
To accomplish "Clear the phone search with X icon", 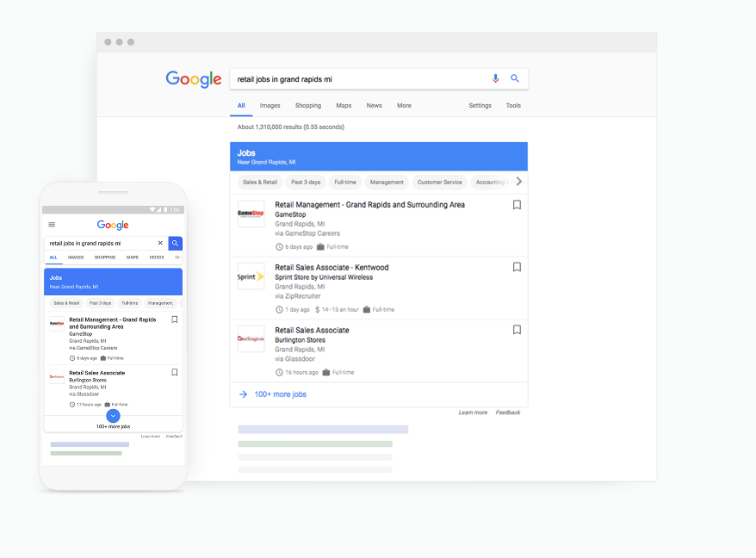I will pyautogui.click(x=160, y=243).
